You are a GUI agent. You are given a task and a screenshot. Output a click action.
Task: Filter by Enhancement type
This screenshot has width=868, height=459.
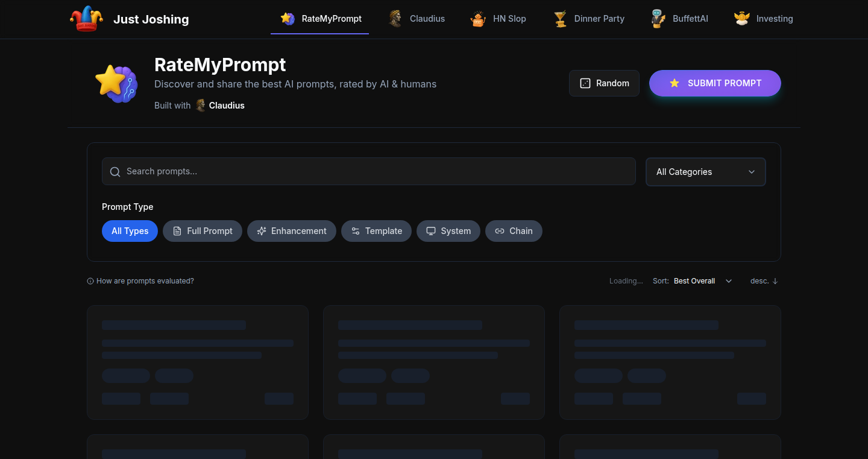292,231
